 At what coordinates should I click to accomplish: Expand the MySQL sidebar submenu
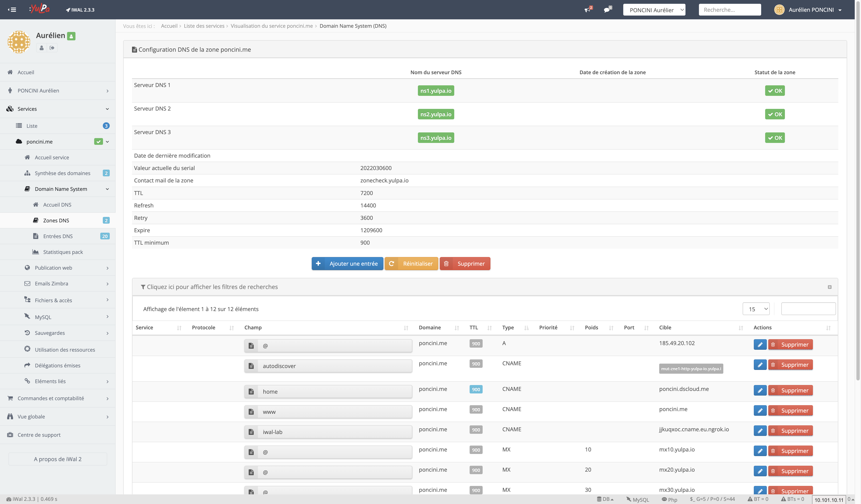pyautogui.click(x=58, y=317)
